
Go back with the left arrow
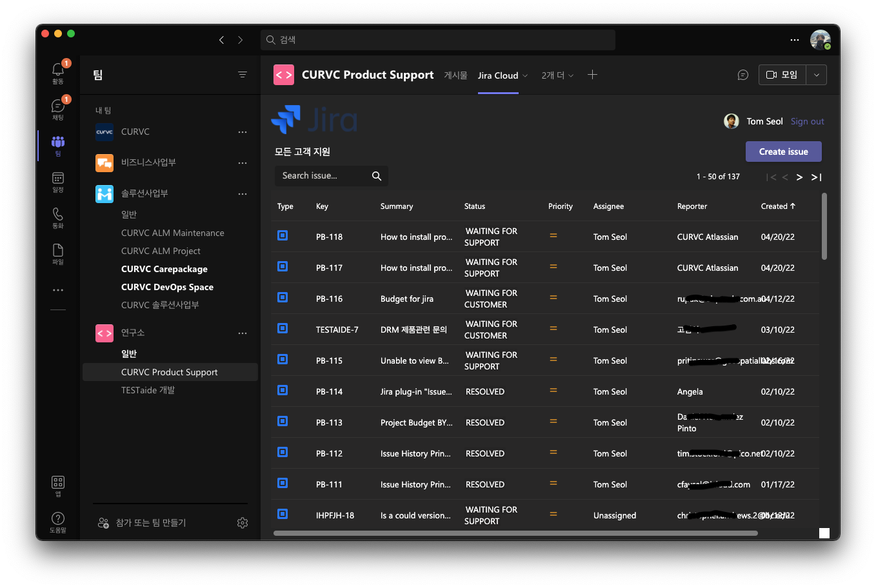coord(221,40)
